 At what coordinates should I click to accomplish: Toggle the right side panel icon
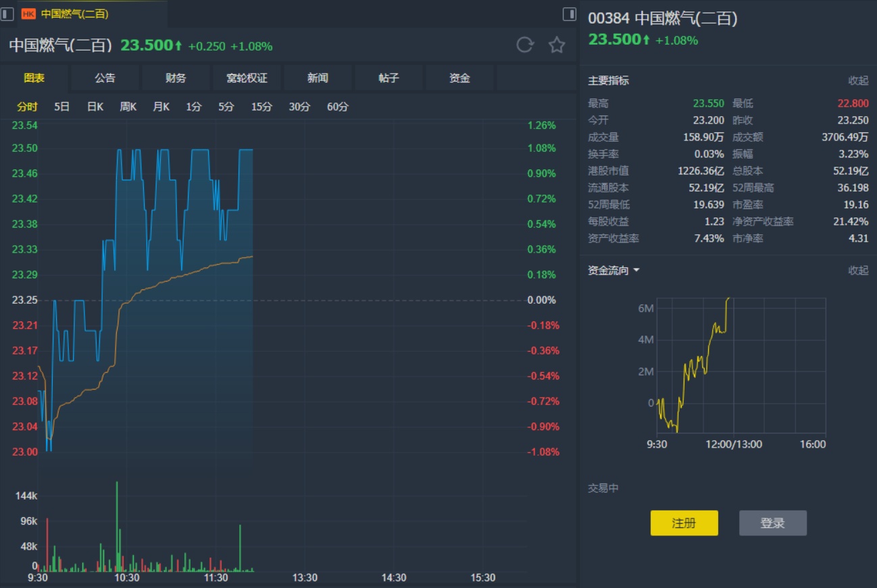pyautogui.click(x=570, y=14)
